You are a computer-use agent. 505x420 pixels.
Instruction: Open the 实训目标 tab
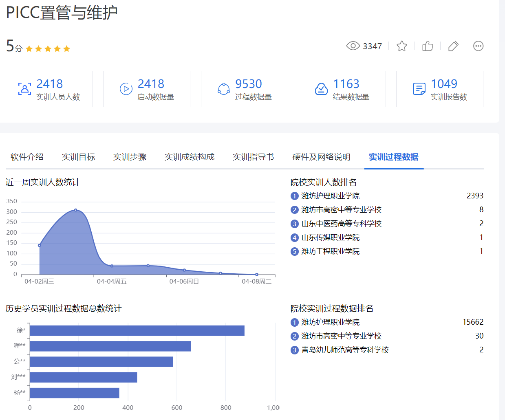[78, 157]
